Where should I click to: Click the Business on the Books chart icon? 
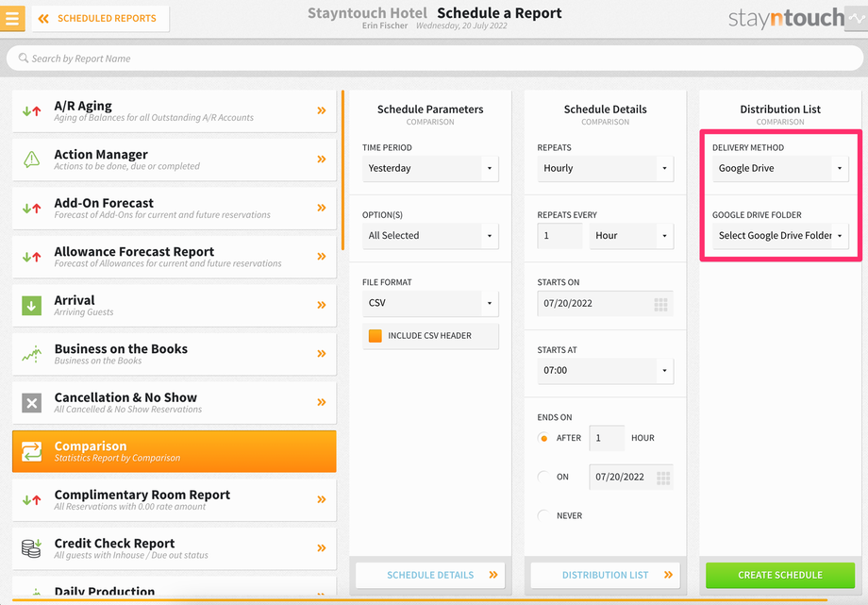31,354
